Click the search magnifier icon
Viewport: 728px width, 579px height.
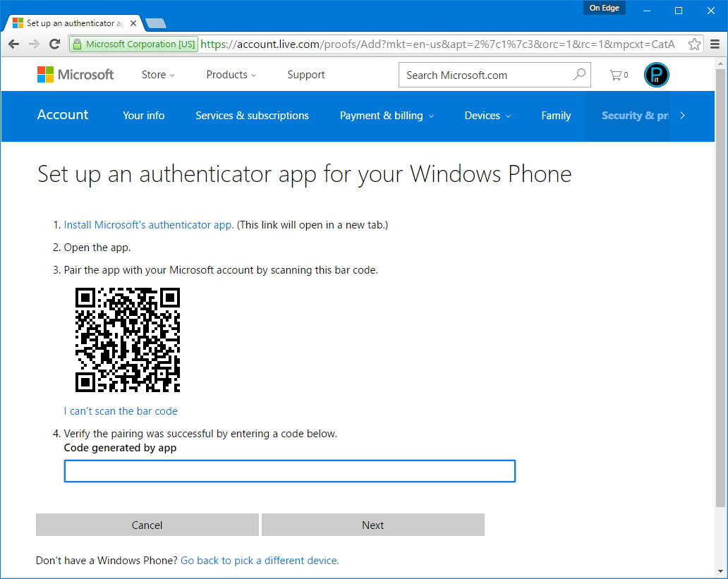pos(579,74)
